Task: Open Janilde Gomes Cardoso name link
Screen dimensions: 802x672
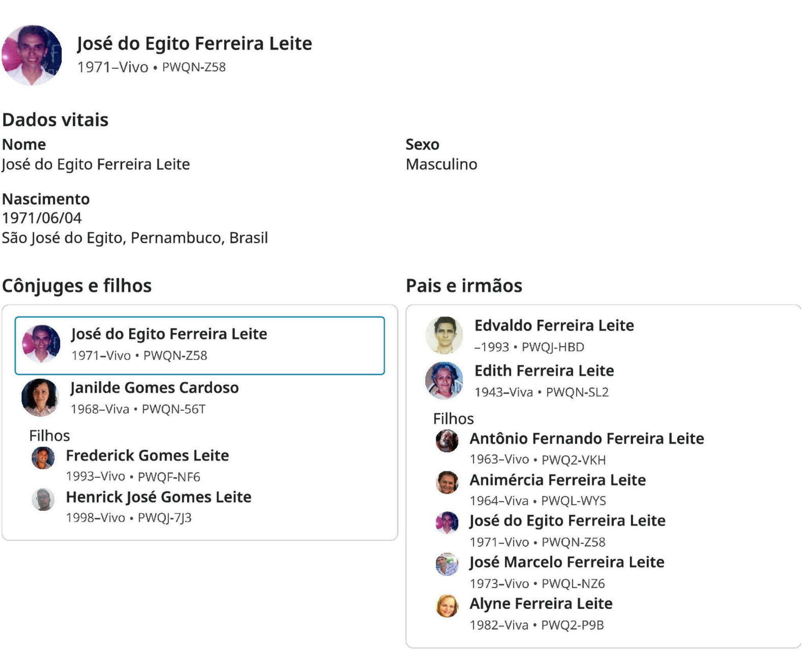Action: 155,387
